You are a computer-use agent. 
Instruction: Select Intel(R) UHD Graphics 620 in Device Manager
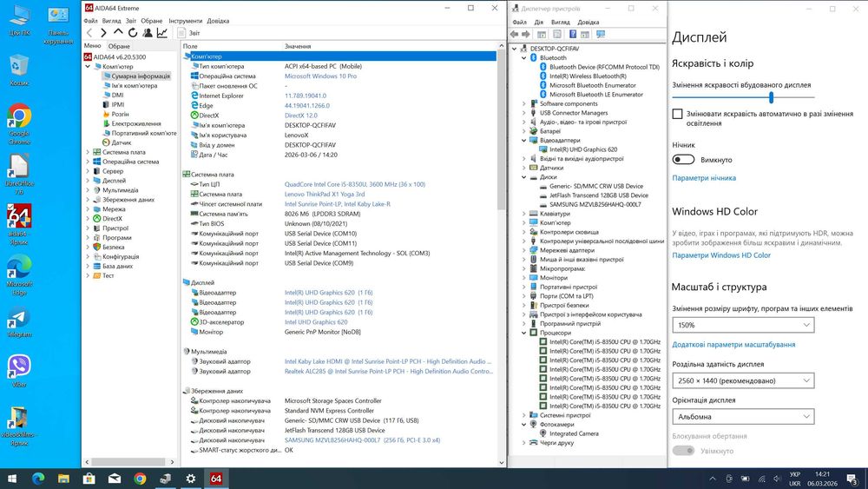(583, 149)
